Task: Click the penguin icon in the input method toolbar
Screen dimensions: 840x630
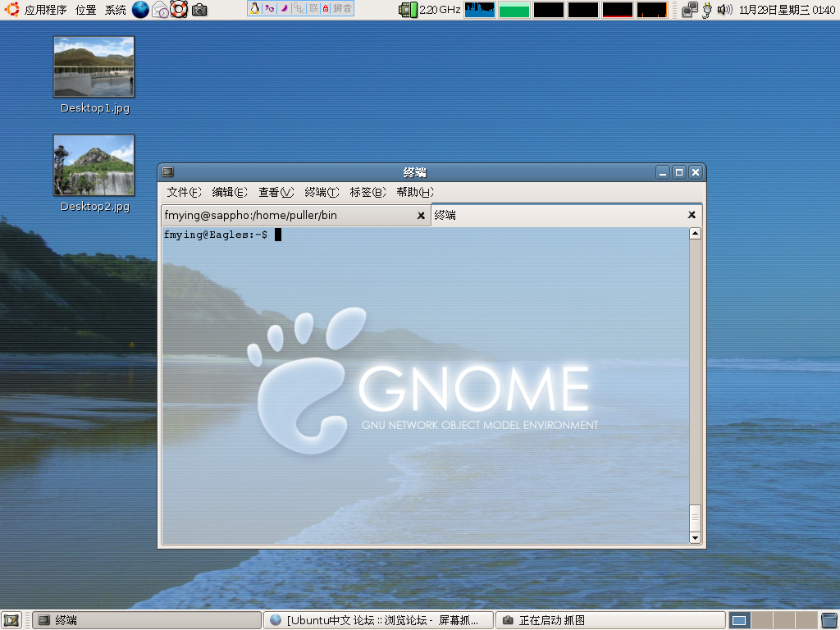Action: [255, 8]
